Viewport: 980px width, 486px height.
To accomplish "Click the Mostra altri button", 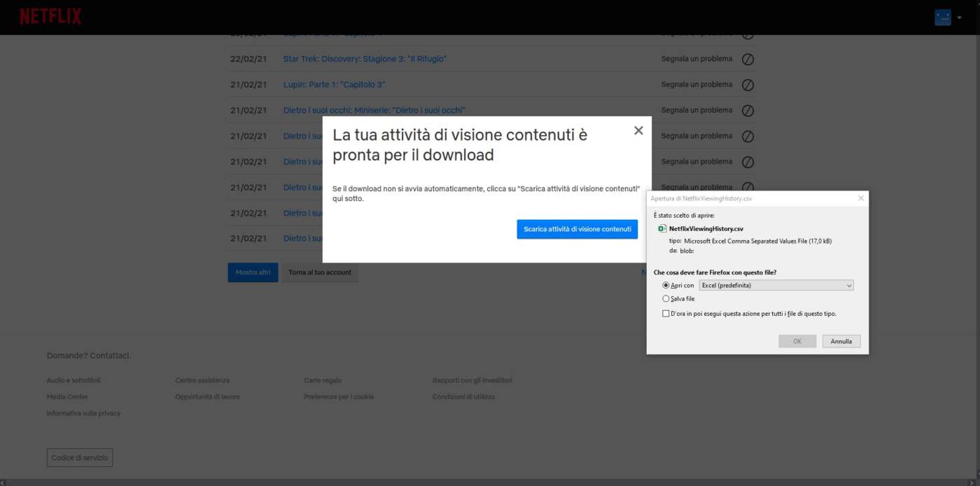I will click(253, 272).
